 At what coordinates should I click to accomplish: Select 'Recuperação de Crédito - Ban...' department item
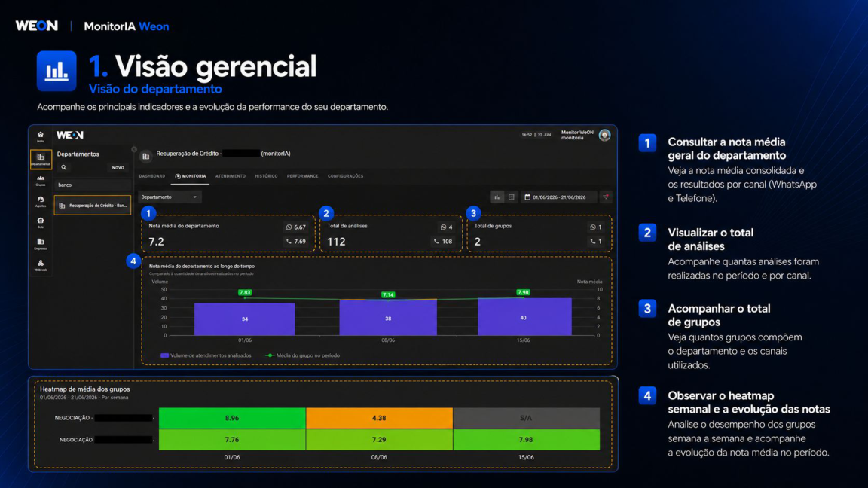click(x=93, y=206)
